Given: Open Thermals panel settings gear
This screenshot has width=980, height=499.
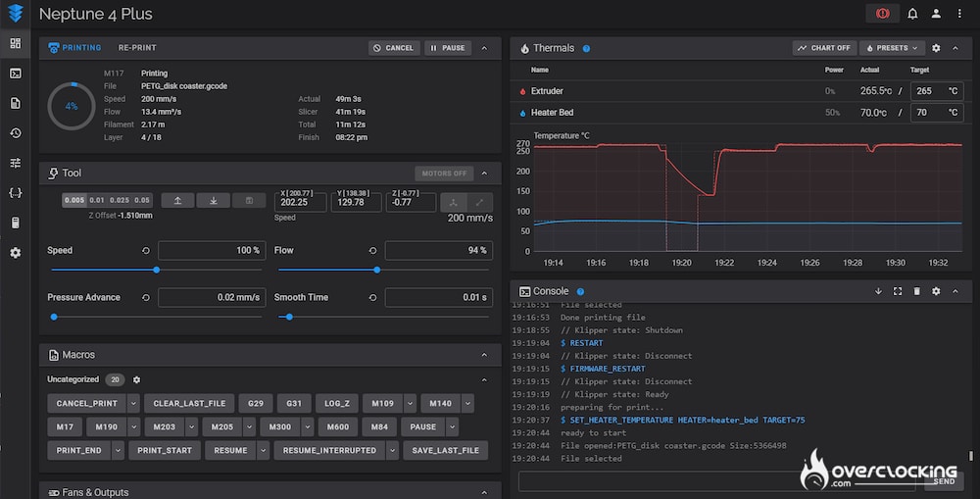Looking at the screenshot, I should tap(936, 48).
